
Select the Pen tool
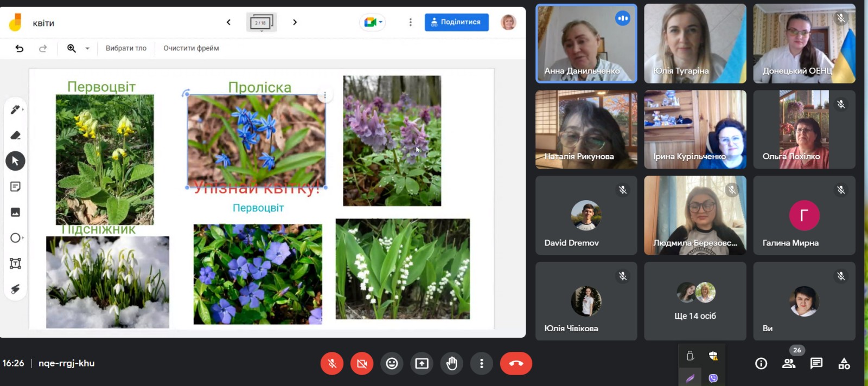tap(15, 110)
